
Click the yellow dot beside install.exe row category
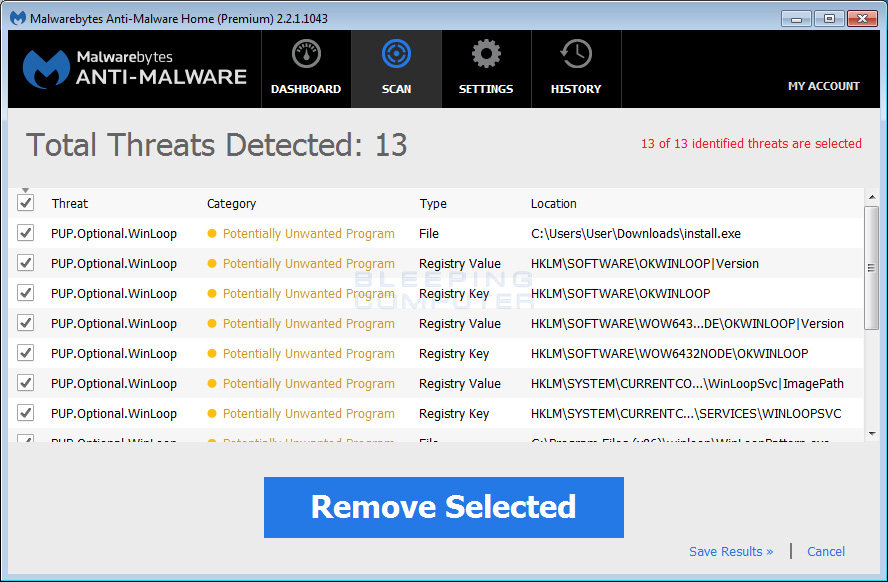pyautogui.click(x=212, y=233)
